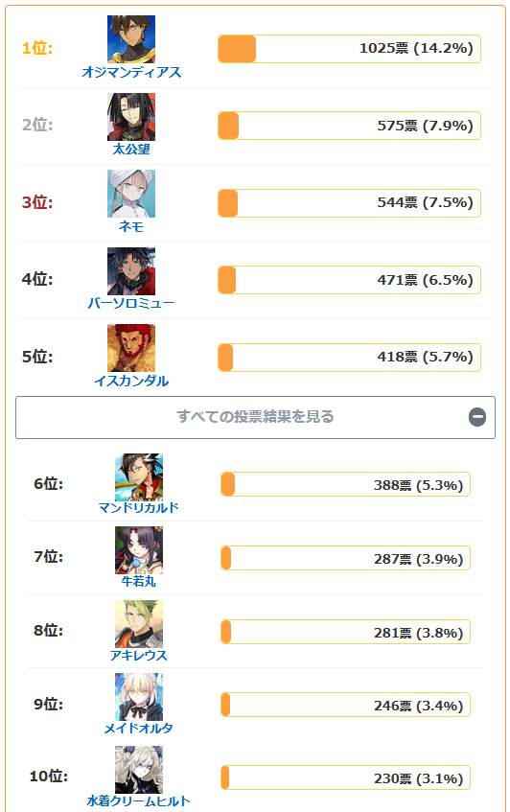
Task: Select the ネモ character portrait
Action: (131, 194)
